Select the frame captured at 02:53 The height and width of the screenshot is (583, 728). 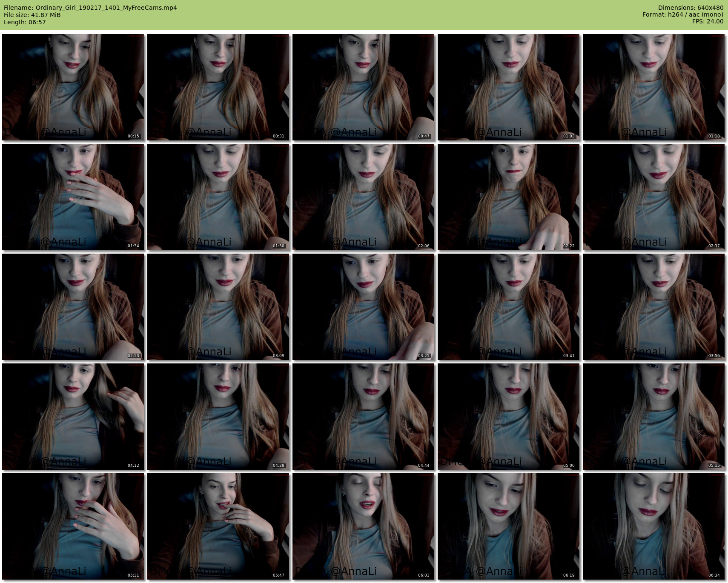coord(73,307)
